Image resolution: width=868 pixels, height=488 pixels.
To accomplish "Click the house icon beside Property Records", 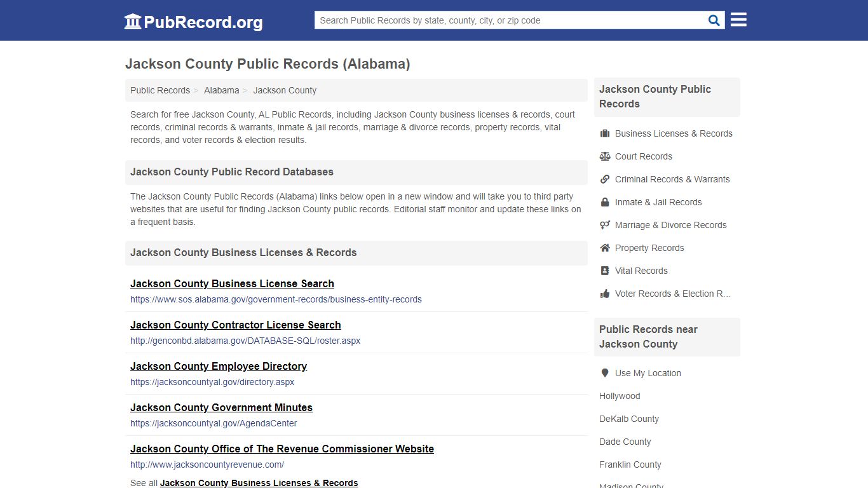I will tap(605, 248).
